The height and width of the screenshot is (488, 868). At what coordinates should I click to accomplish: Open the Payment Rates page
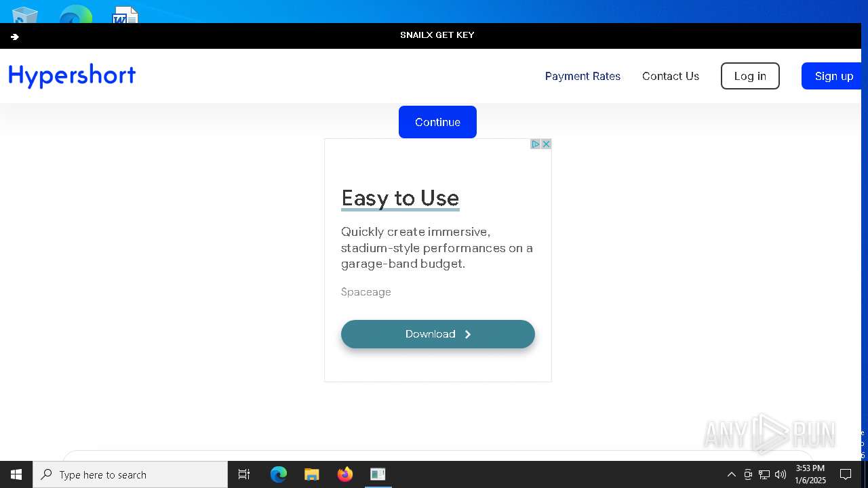pos(583,76)
